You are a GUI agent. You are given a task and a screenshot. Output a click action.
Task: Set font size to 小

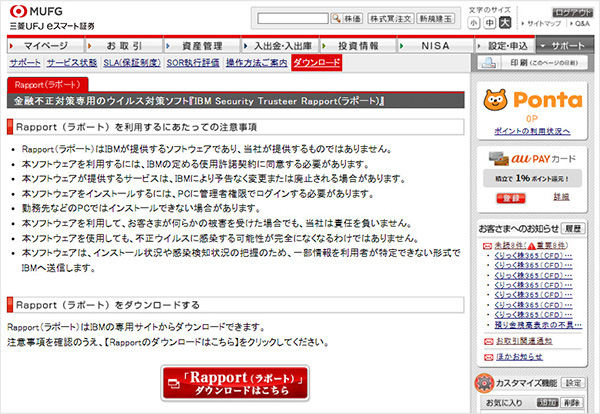click(473, 23)
